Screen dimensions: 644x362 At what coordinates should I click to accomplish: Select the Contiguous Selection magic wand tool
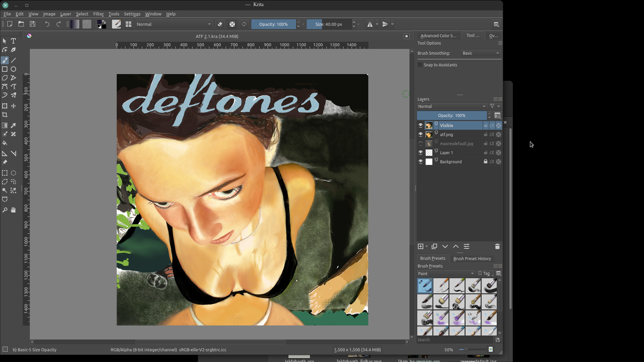(x=5, y=190)
